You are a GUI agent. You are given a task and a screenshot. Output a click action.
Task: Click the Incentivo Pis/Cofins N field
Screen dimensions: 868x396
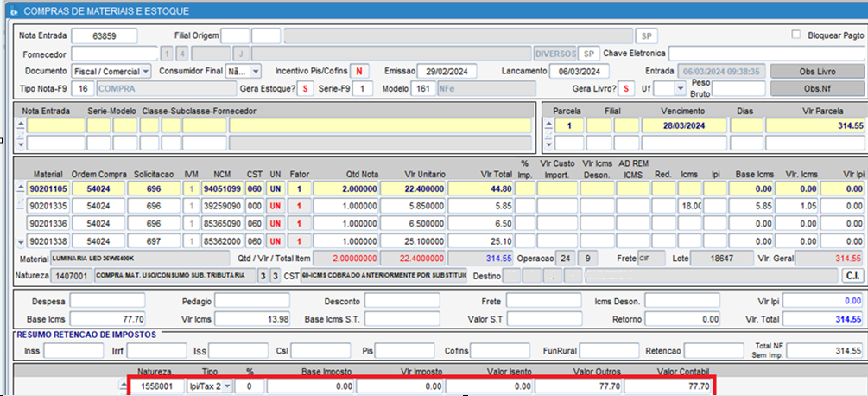(x=359, y=72)
